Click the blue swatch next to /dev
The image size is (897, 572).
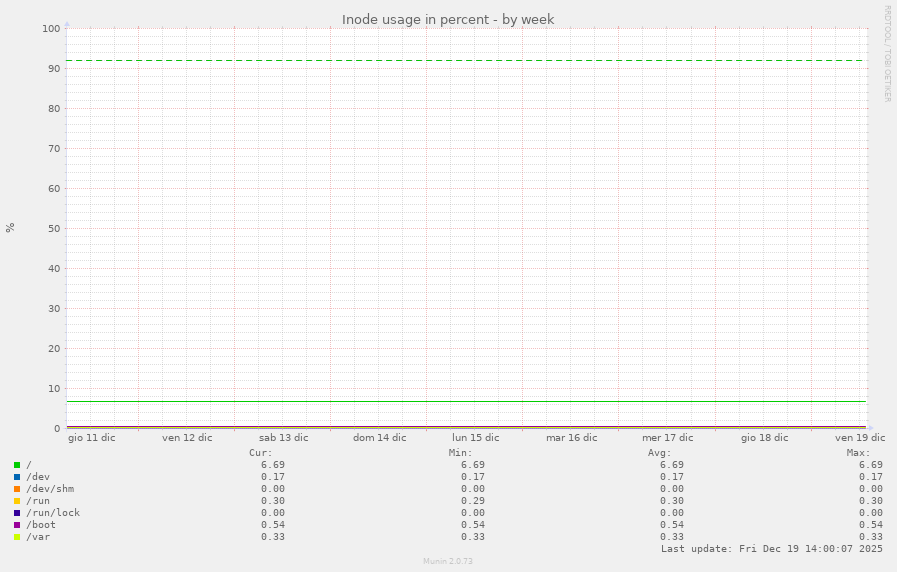[x=17, y=477]
